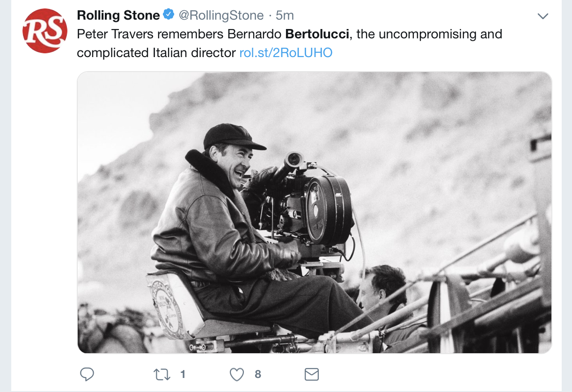The height and width of the screenshot is (392, 572).
Task: Click the 5m timestamp
Action: point(285,15)
